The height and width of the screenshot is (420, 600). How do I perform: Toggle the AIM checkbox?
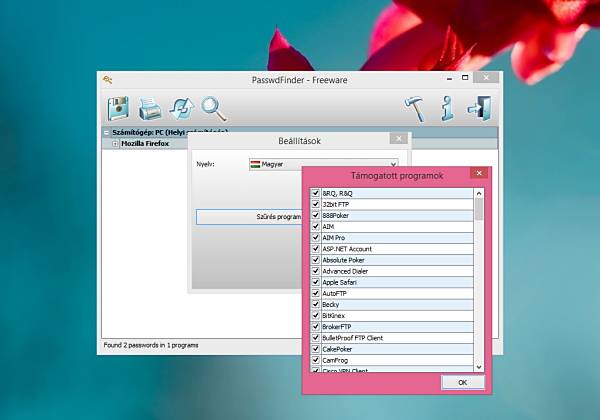[315, 226]
